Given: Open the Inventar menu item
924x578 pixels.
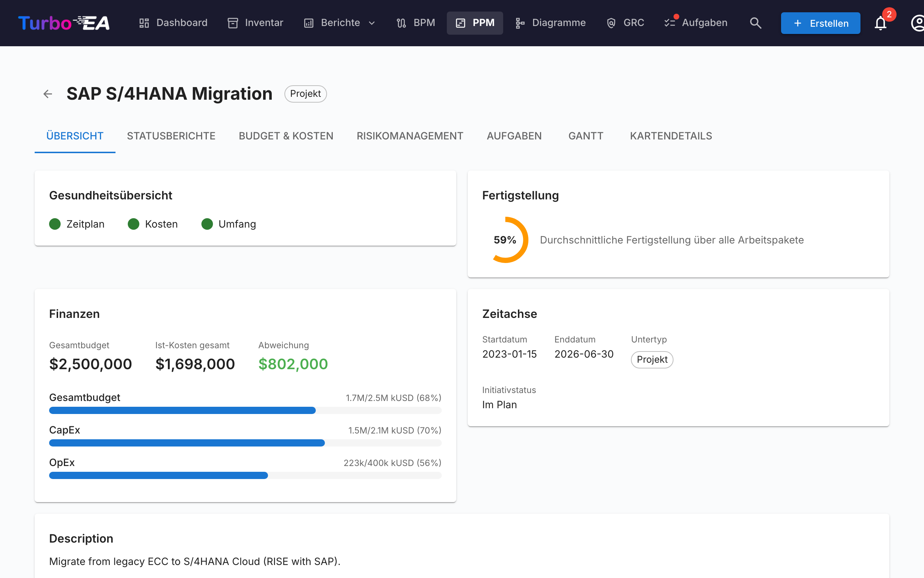Looking at the screenshot, I should 256,23.
